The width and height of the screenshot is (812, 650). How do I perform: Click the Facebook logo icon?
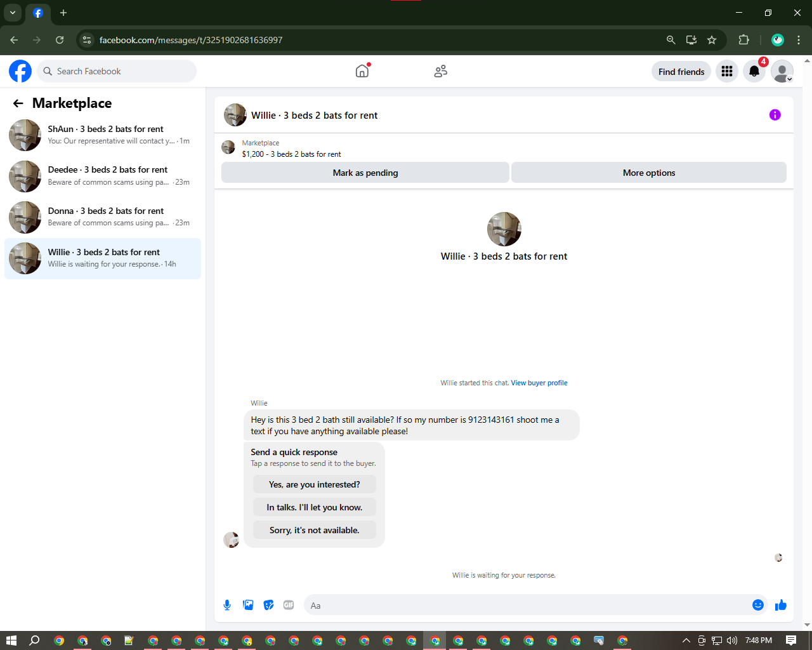20,71
